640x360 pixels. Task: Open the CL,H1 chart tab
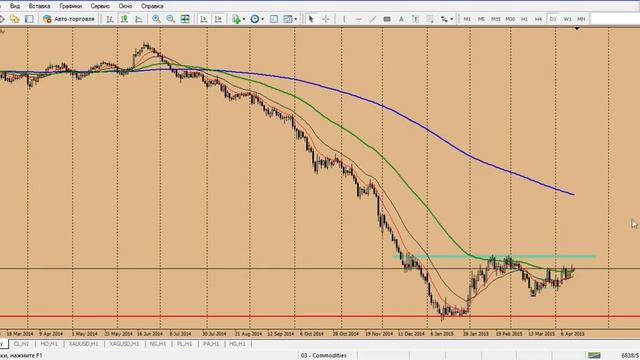pyautogui.click(x=21, y=344)
